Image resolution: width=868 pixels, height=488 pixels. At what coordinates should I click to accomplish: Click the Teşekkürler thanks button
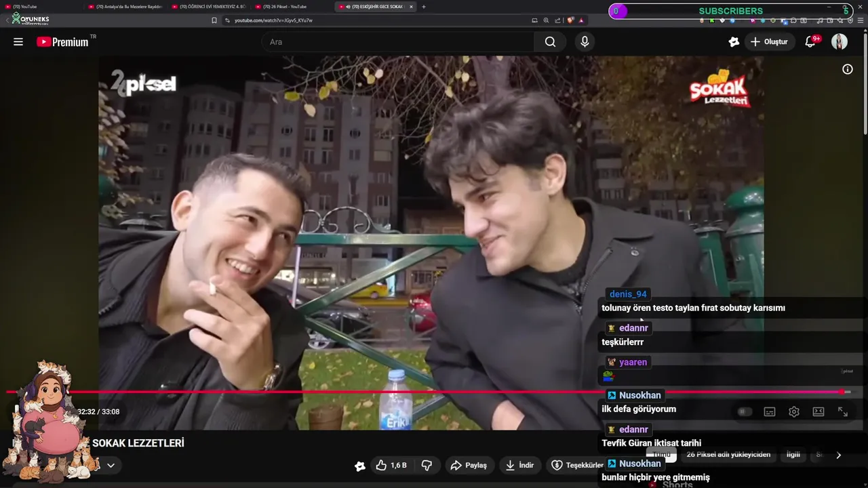coord(577,465)
